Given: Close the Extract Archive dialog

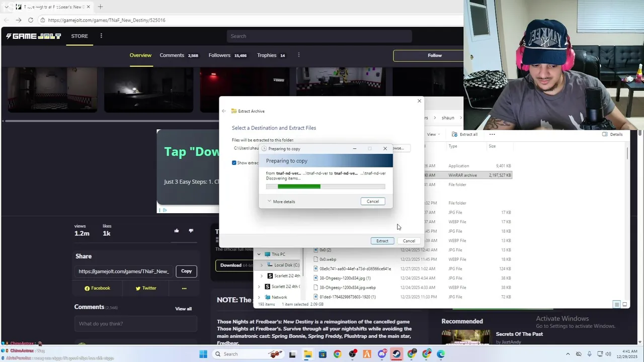Looking at the screenshot, I should [x=419, y=101].
